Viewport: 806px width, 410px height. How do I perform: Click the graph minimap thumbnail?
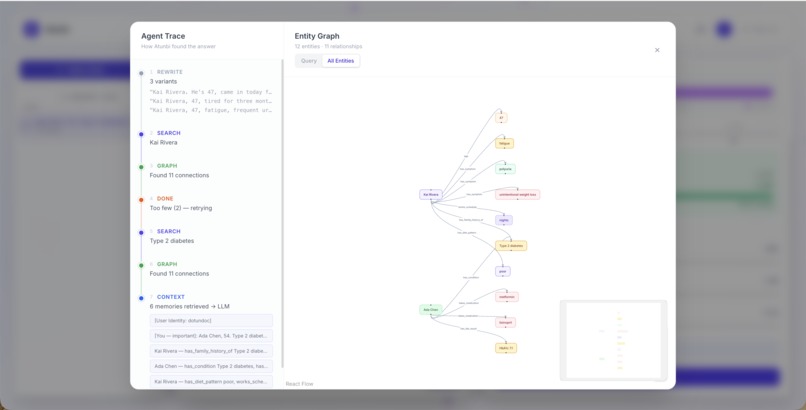coord(613,341)
